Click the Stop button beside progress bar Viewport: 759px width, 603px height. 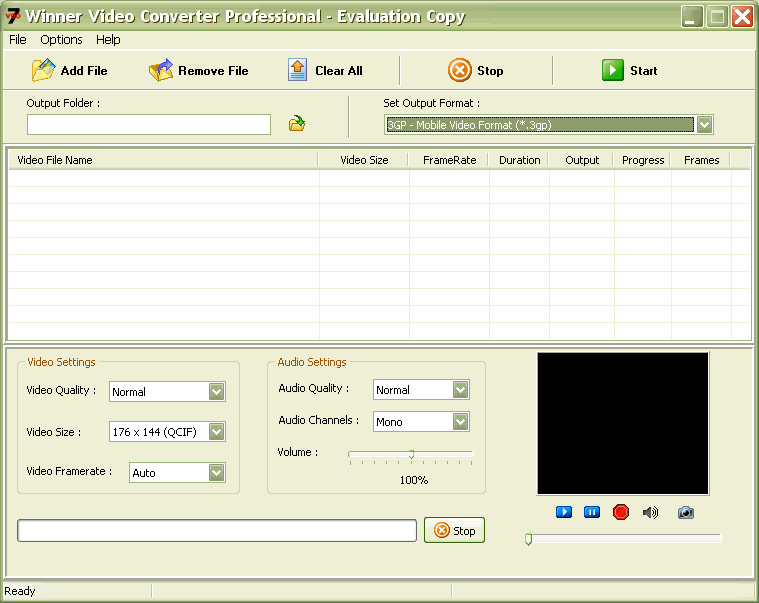click(454, 530)
